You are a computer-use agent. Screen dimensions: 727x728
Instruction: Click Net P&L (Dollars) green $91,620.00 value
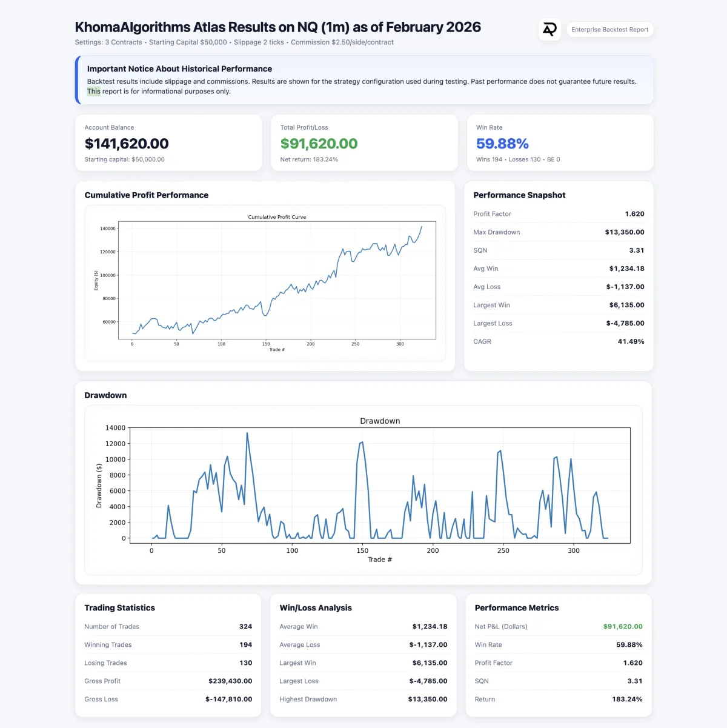(623, 627)
